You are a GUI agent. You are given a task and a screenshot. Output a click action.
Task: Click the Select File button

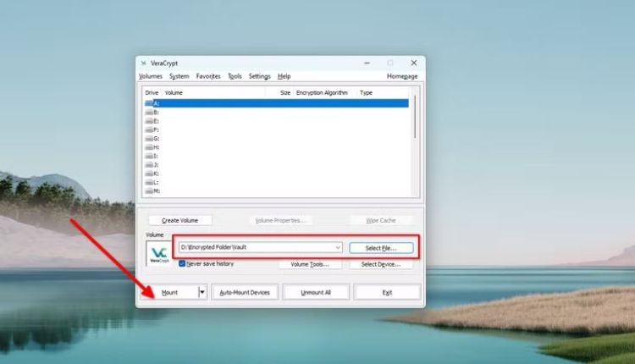tap(380, 248)
